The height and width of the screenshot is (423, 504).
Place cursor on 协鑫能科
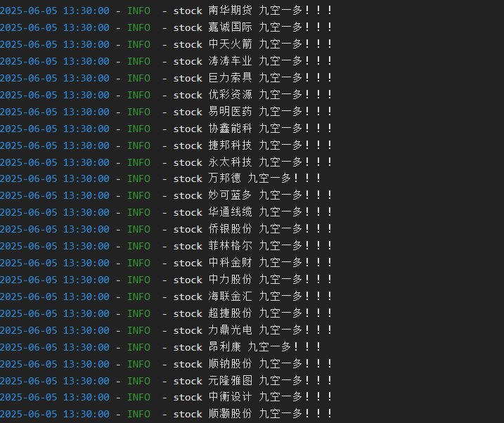pyautogui.click(x=230, y=129)
